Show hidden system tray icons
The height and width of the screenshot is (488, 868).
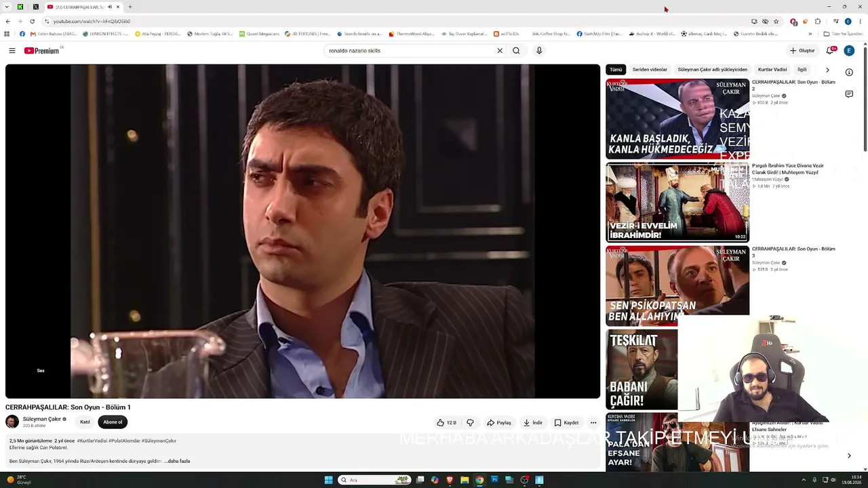click(x=804, y=480)
